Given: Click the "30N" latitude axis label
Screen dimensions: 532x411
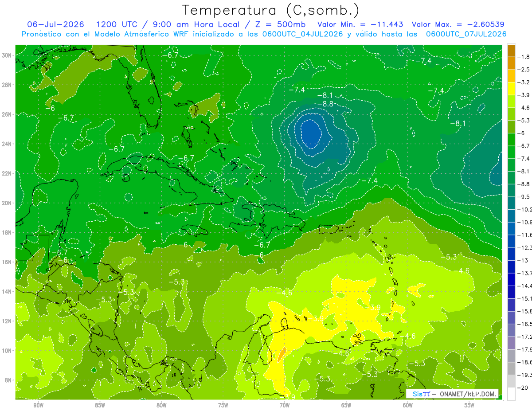Looking at the screenshot, I should [x=8, y=55].
